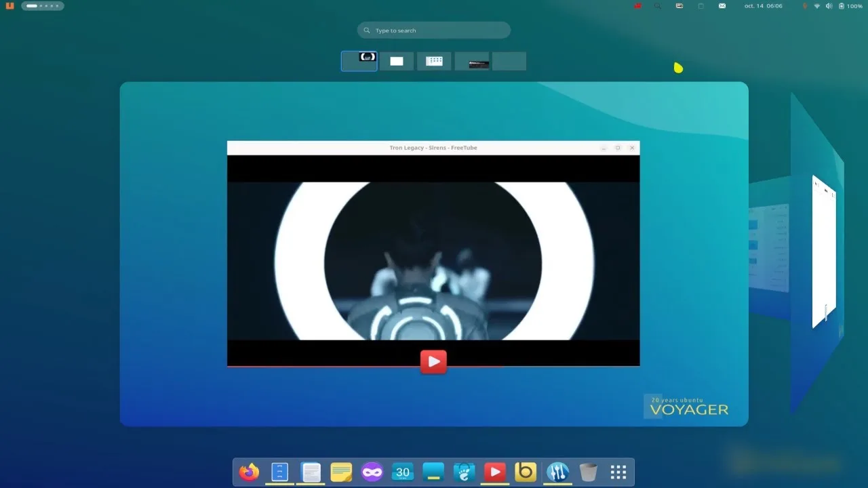868x488 pixels.
Task: Click the magnifier search tray icon
Action: (657, 5)
